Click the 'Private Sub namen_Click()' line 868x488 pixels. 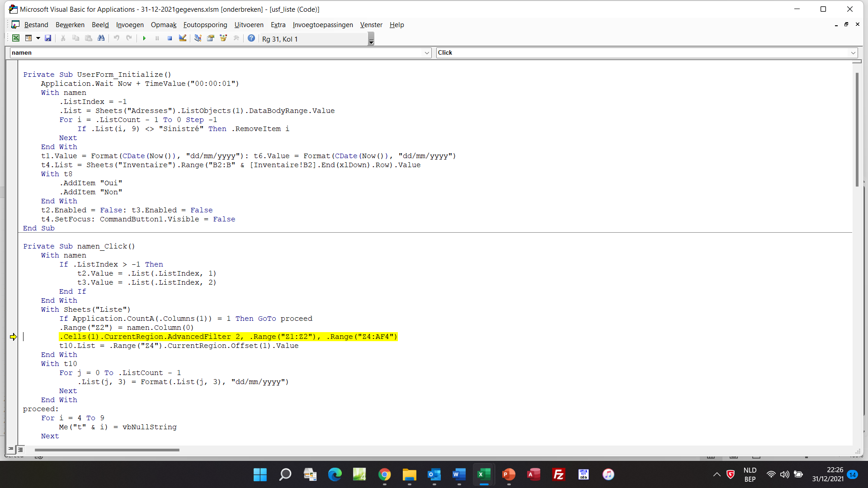click(x=79, y=246)
